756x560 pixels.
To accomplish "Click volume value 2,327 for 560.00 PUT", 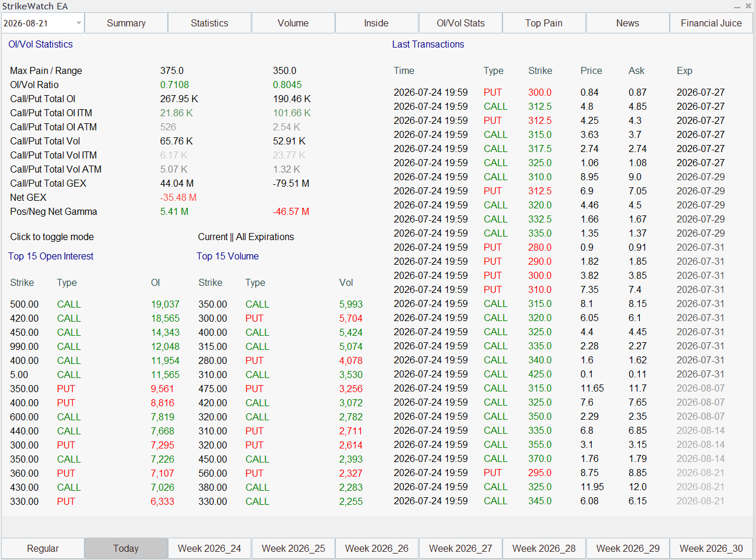I will pos(351,474).
